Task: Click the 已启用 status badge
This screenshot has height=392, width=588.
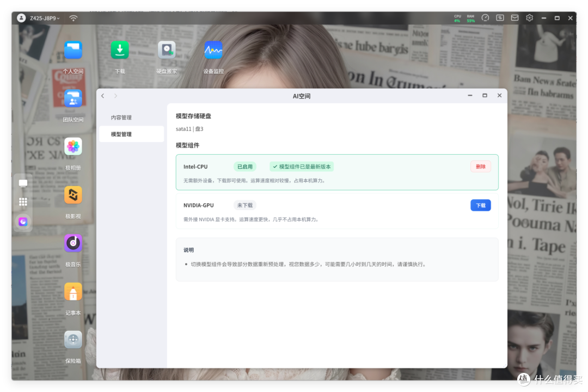Action: point(245,167)
